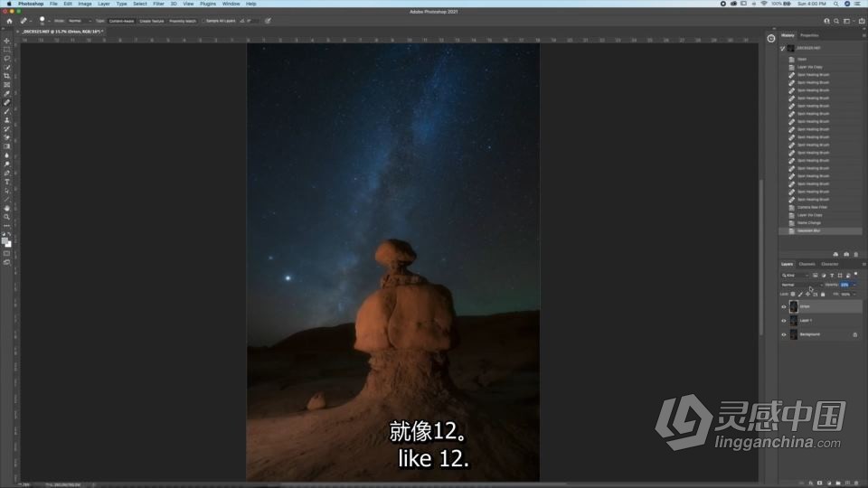The image size is (868, 488).
Task: Select the Eyedropper tool
Action: (6, 93)
